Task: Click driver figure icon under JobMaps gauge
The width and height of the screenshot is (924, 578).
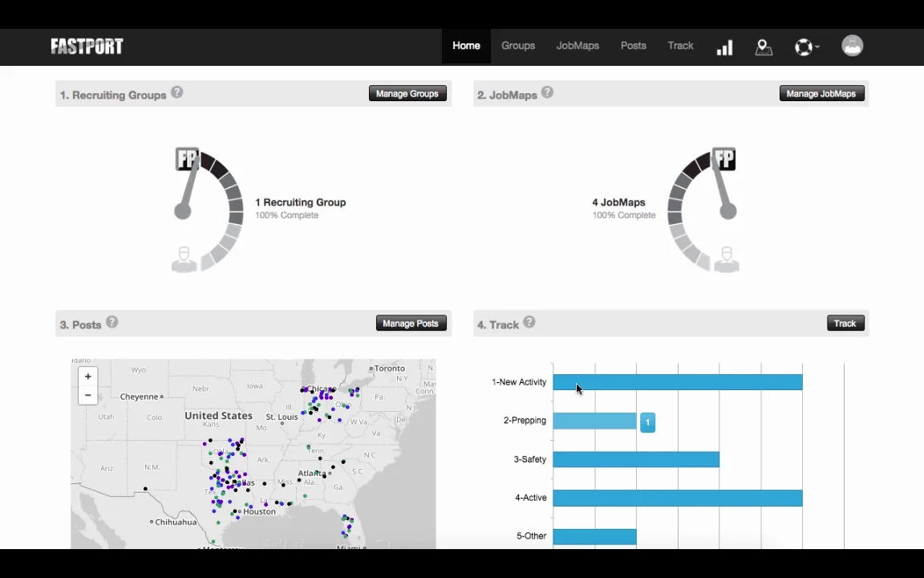Action: click(727, 259)
